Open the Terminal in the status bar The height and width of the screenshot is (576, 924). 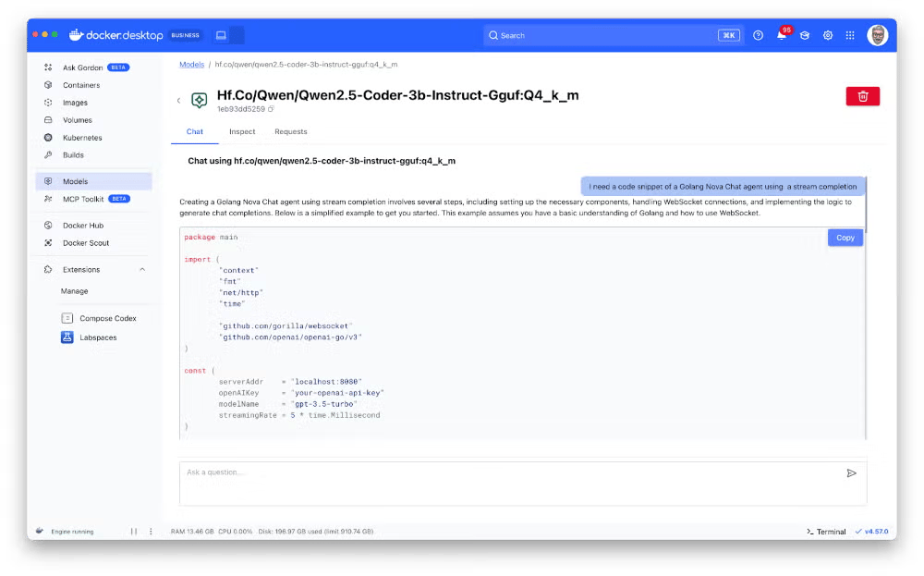pyautogui.click(x=825, y=532)
